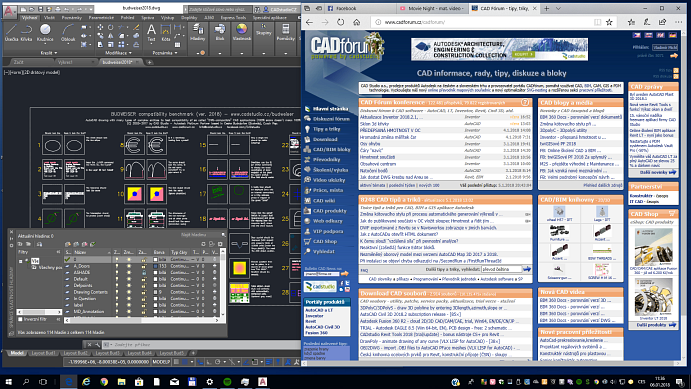Select the Úsečka line tool
This screenshot has width=691, height=389.
coord(11,33)
